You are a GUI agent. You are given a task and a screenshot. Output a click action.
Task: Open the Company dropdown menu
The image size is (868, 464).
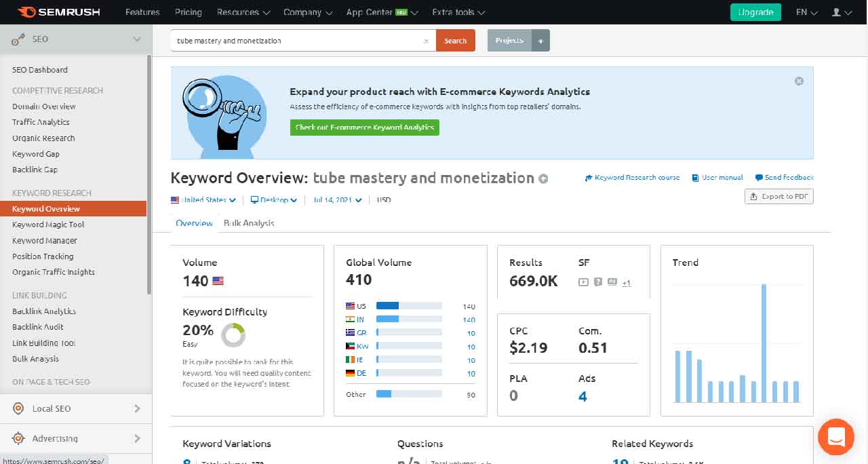coord(309,12)
